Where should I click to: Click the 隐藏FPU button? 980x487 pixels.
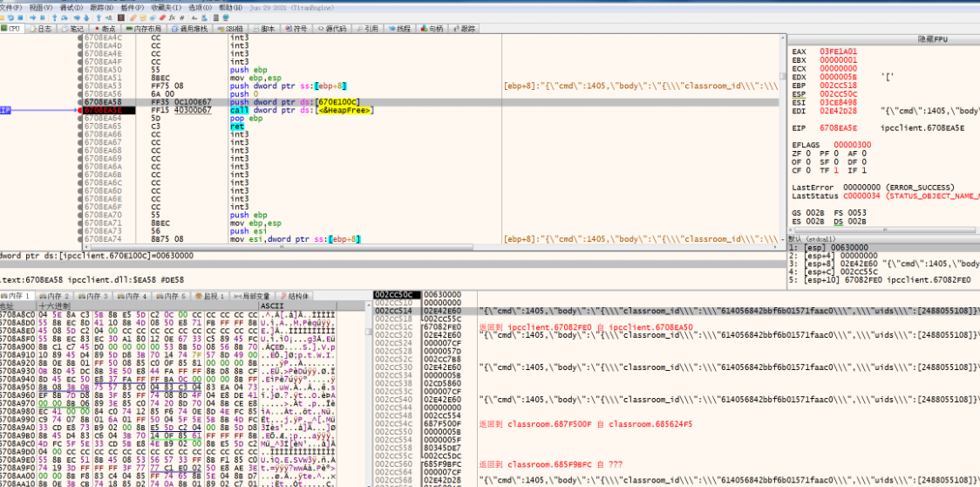[x=935, y=40]
